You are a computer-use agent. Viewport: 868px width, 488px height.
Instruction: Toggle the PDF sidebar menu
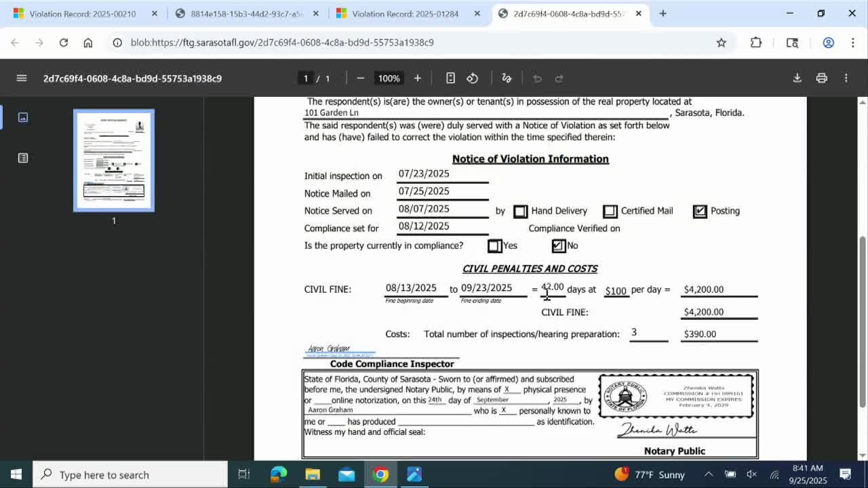[22, 78]
